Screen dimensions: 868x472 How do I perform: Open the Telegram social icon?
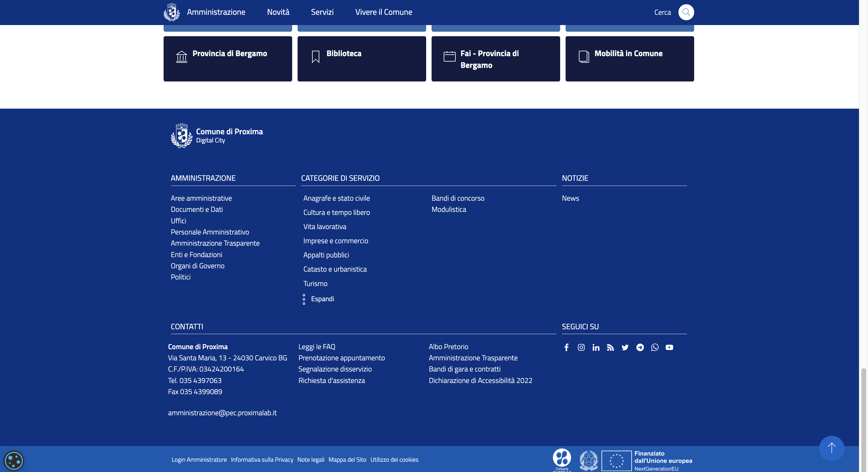[640, 347]
